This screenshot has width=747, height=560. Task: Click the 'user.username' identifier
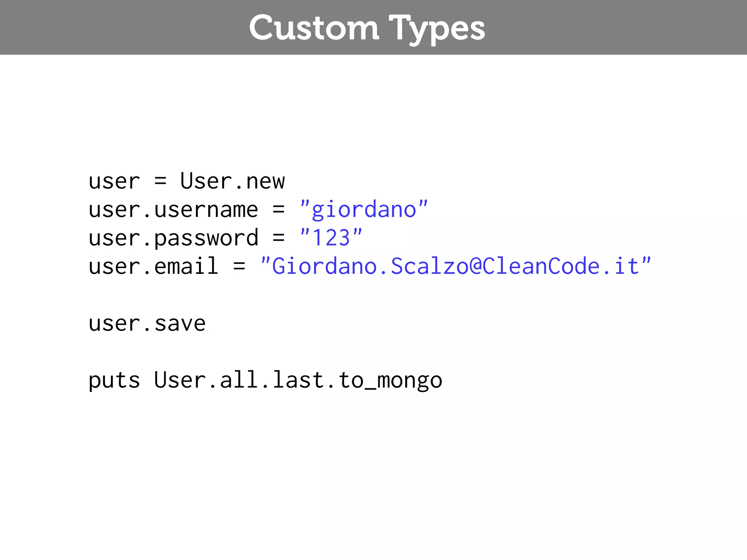(174, 210)
